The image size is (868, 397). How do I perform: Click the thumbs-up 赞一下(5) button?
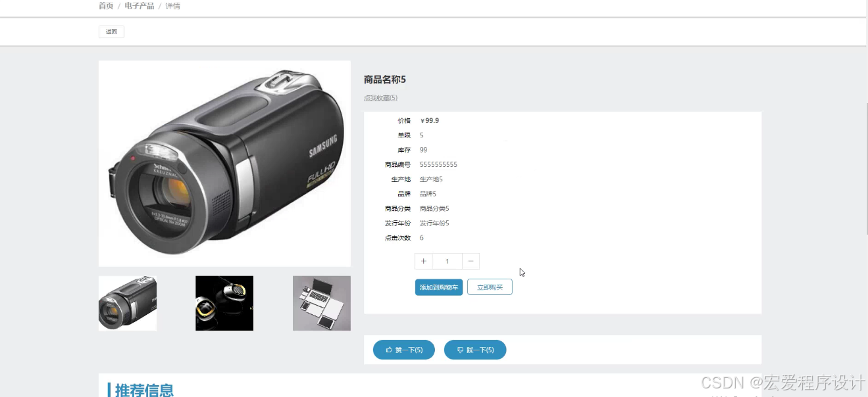pyautogui.click(x=404, y=350)
